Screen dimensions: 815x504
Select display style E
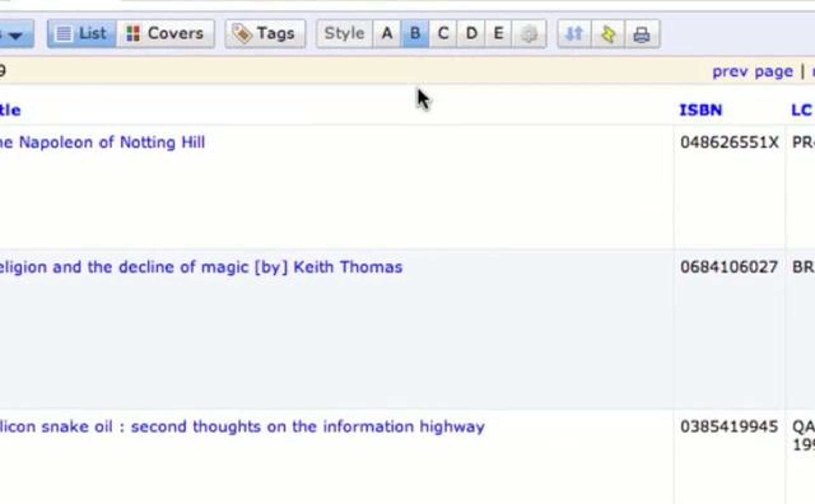click(498, 34)
